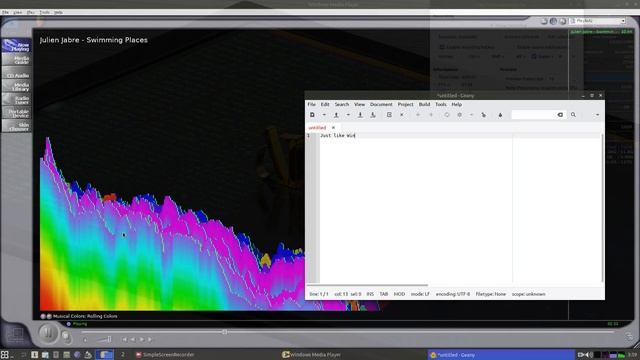This screenshot has width=640, height=360.
Task: Open the Now Playing panel in Media Player
Action: (16, 46)
